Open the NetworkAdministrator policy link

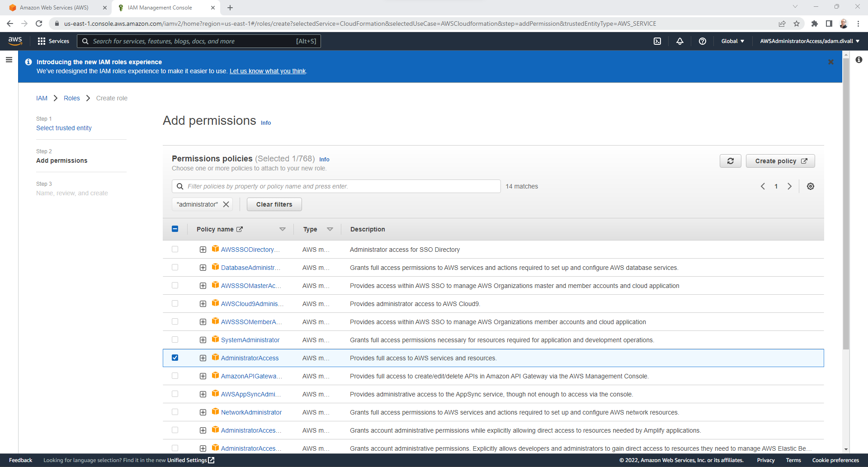tap(251, 412)
